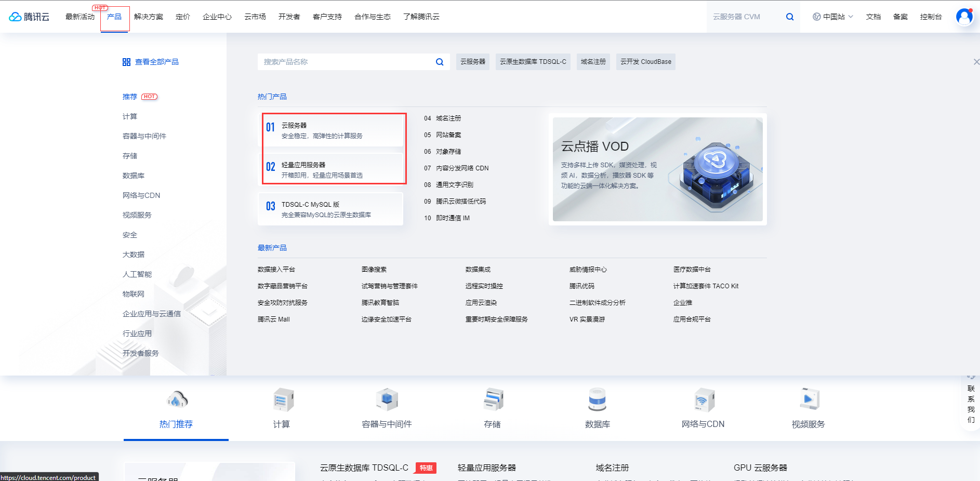The height and width of the screenshot is (481, 980).
Task: Open 计算加速套件 TACO Kit link
Action: tap(706, 286)
